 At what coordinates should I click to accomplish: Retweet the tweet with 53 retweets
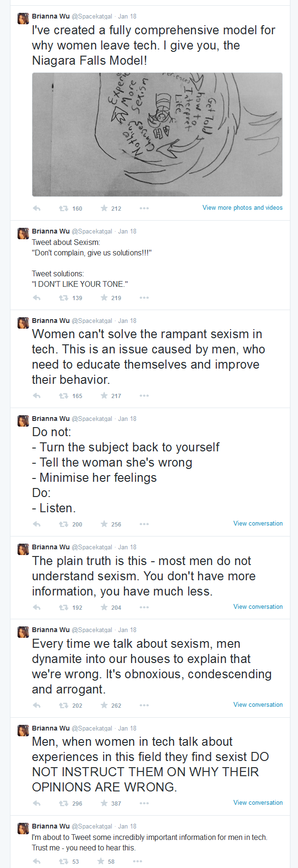click(x=63, y=861)
